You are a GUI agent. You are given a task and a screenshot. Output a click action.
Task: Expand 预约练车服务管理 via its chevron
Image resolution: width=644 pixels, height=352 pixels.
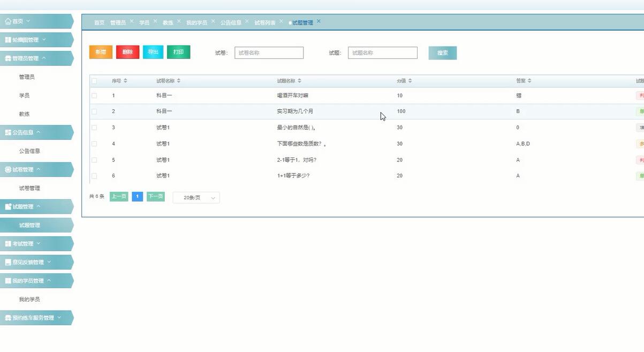click(x=59, y=318)
